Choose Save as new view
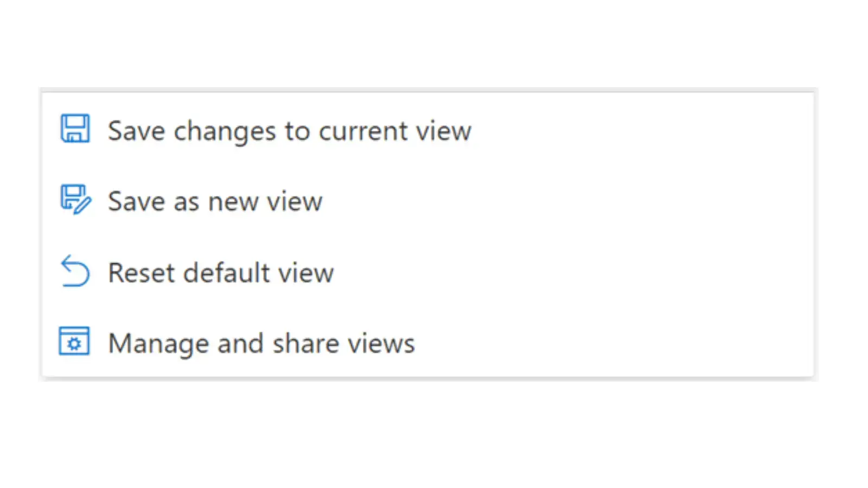The image size is (868, 488). [427, 201]
